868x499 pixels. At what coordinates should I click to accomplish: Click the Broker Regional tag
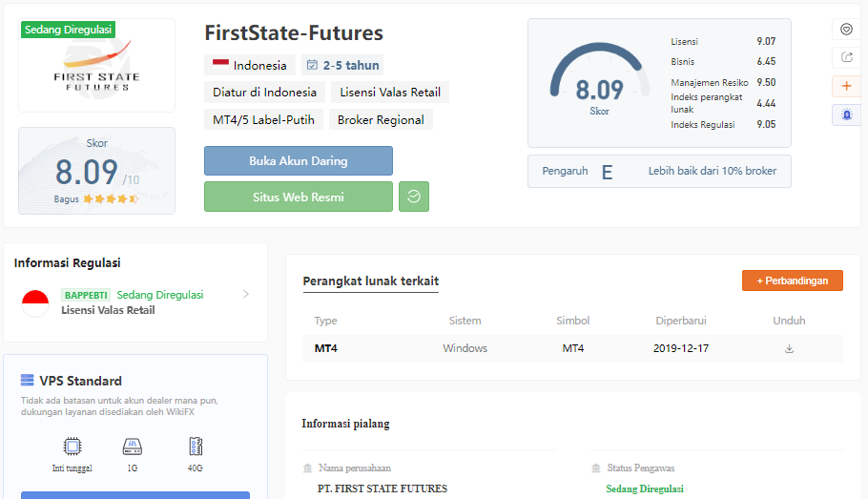(381, 119)
